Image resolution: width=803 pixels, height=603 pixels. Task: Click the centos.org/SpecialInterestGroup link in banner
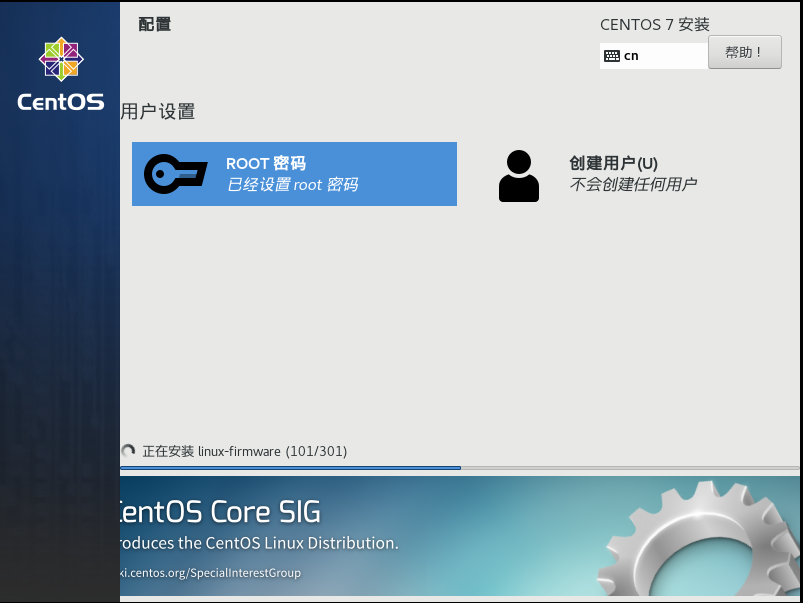point(210,573)
